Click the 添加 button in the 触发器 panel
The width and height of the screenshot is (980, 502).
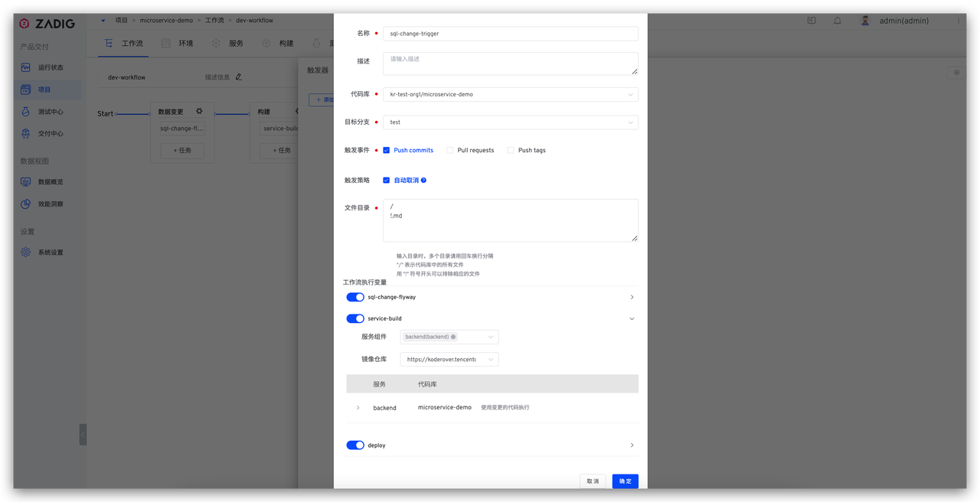pos(322,100)
